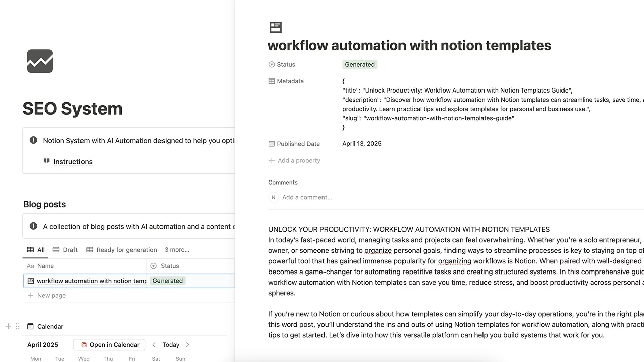Click the Add a comment field

click(307, 197)
